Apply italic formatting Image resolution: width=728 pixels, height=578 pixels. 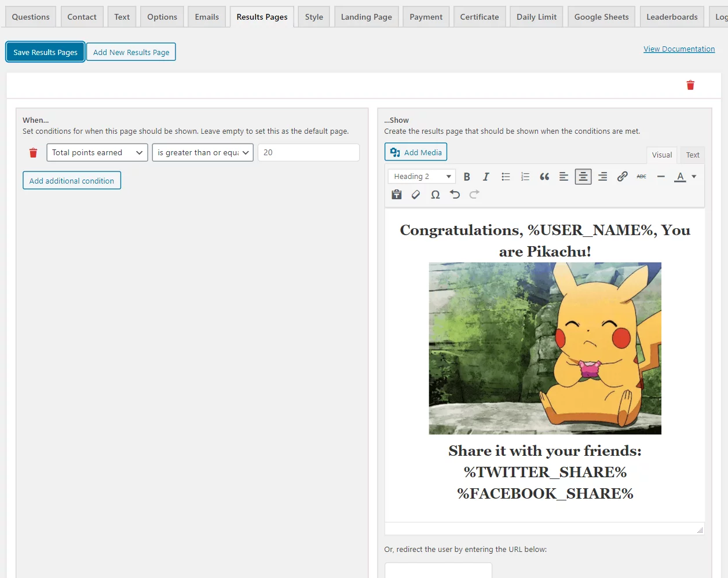(x=486, y=176)
